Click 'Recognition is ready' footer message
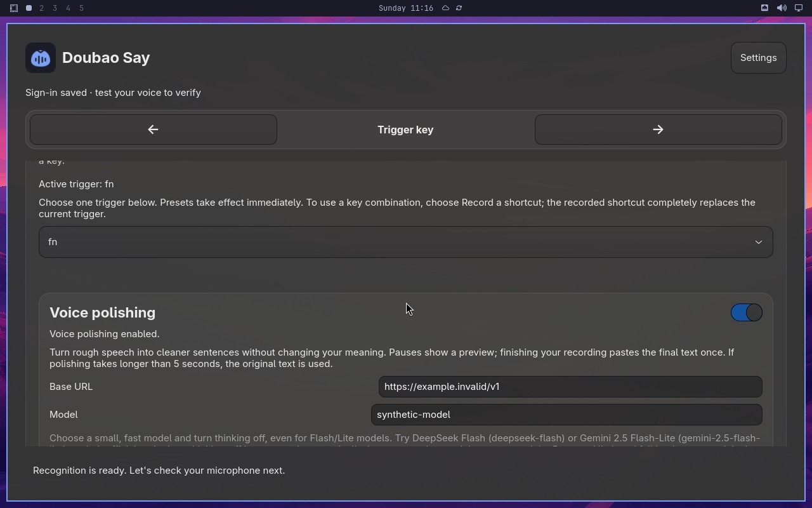Viewport: 812px width, 508px height. click(159, 471)
